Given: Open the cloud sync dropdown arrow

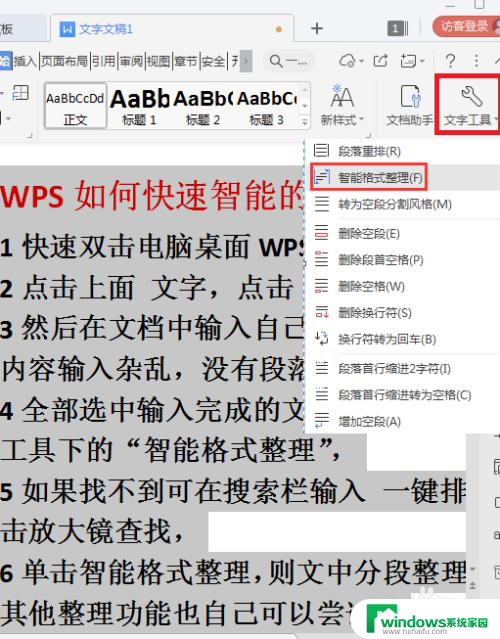Looking at the screenshot, I should click(x=361, y=62).
